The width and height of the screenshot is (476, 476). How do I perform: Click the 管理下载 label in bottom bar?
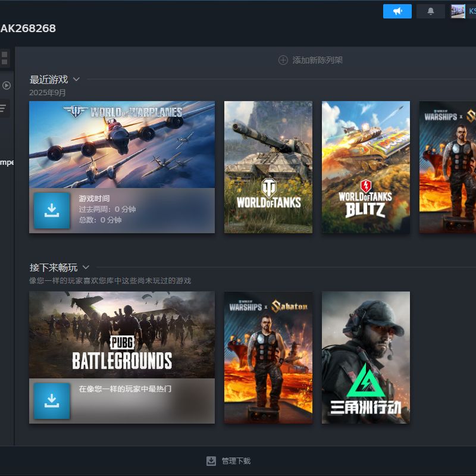point(236,461)
